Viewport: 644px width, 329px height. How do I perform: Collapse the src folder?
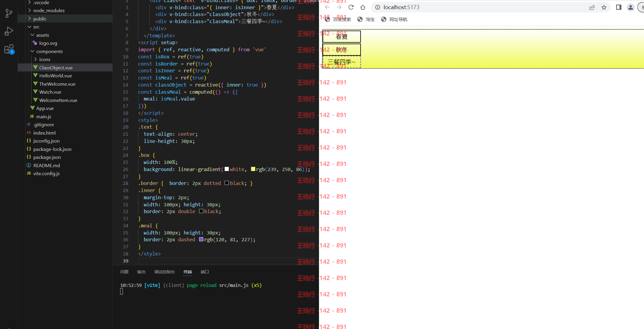tap(65, 27)
